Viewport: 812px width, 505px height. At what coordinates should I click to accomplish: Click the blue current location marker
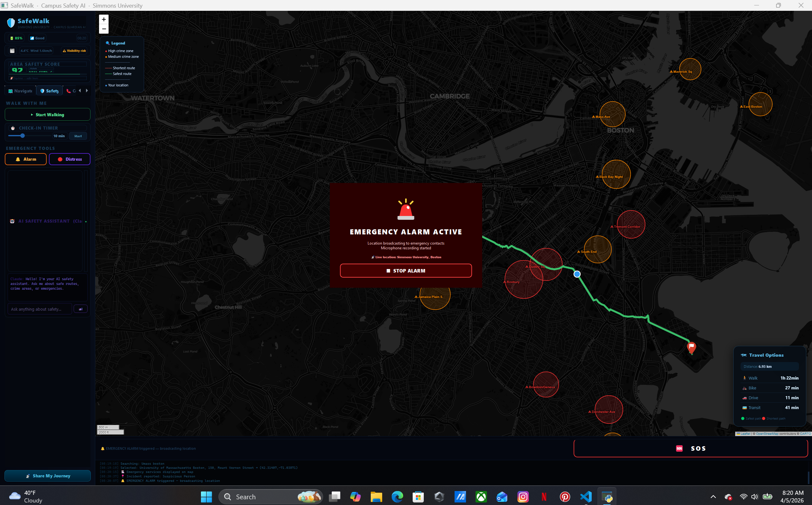[x=577, y=274]
